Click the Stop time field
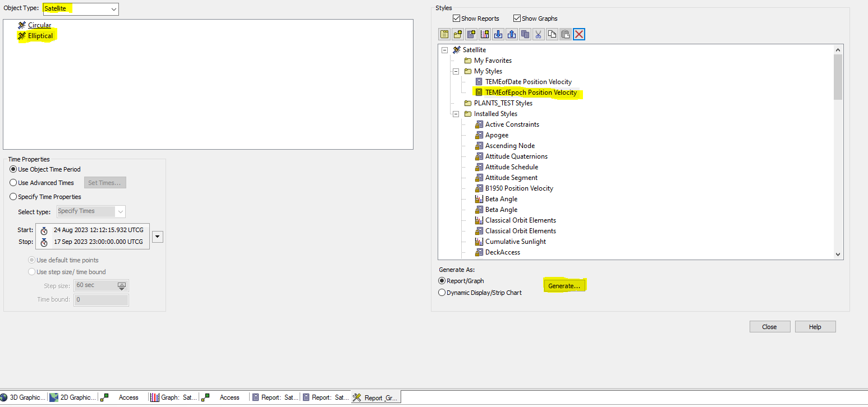This screenshot has width=868, height=407. point(98,242)
